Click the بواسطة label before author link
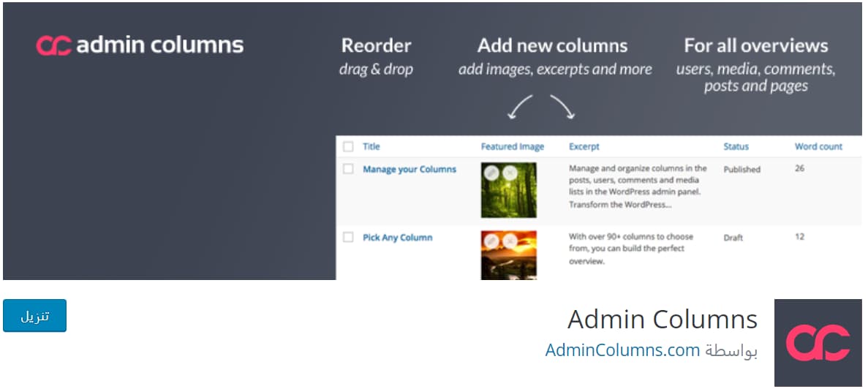Screen dimensions: 868x389 click(x=731, y=351)
